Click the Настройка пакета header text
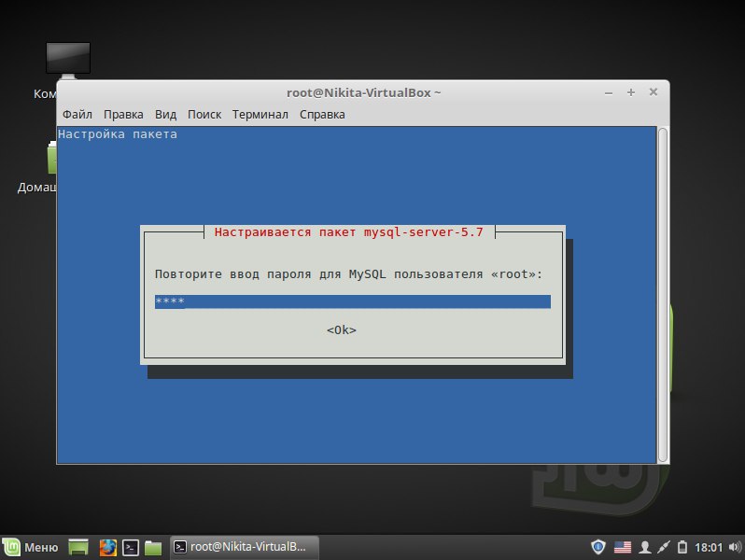The image size is (745, 560). (118, 134)
